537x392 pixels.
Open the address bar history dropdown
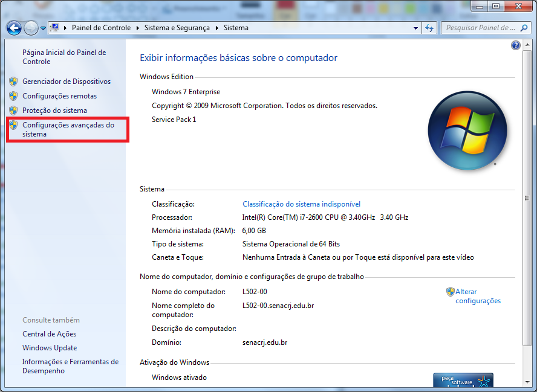click(x=415, y=28)
